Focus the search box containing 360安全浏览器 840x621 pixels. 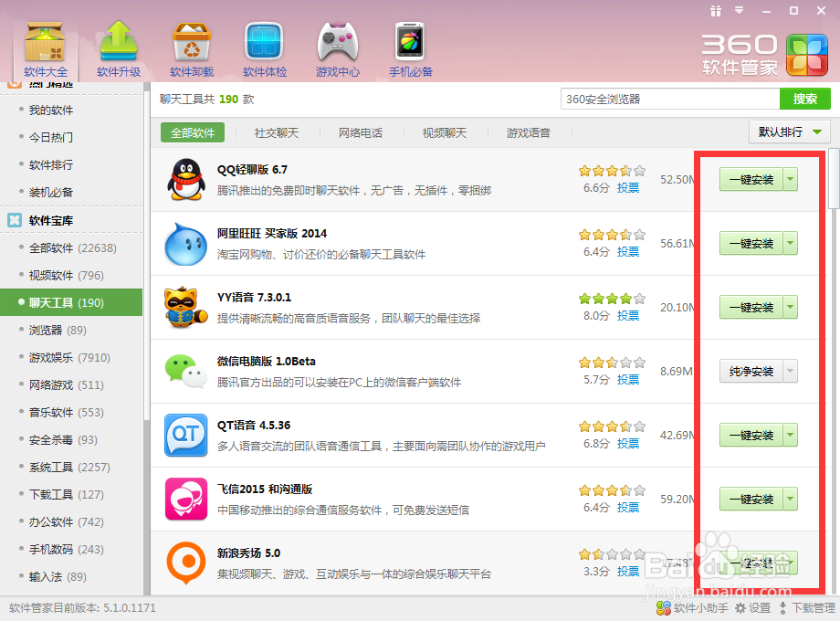[670, 99]
